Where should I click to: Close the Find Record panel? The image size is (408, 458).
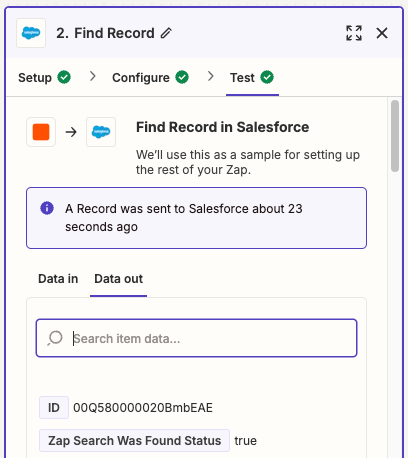tap(382, 33)
